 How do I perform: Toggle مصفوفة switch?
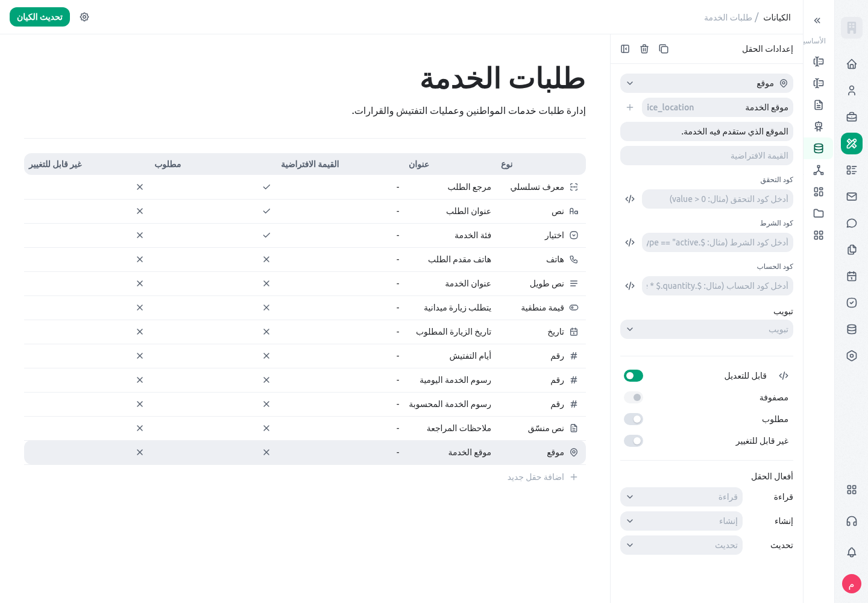(634, 397)
